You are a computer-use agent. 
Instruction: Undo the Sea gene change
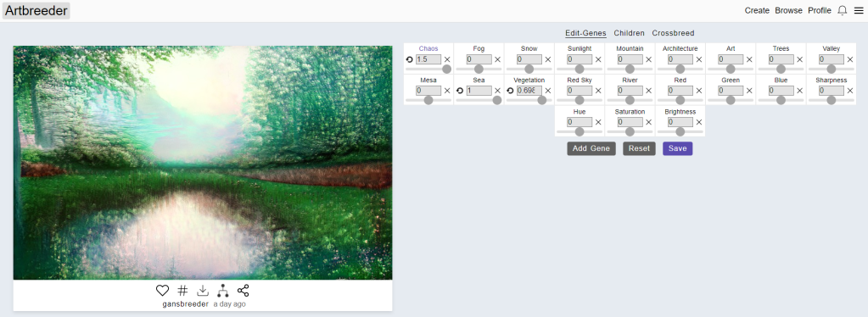[x=460, y=91]
